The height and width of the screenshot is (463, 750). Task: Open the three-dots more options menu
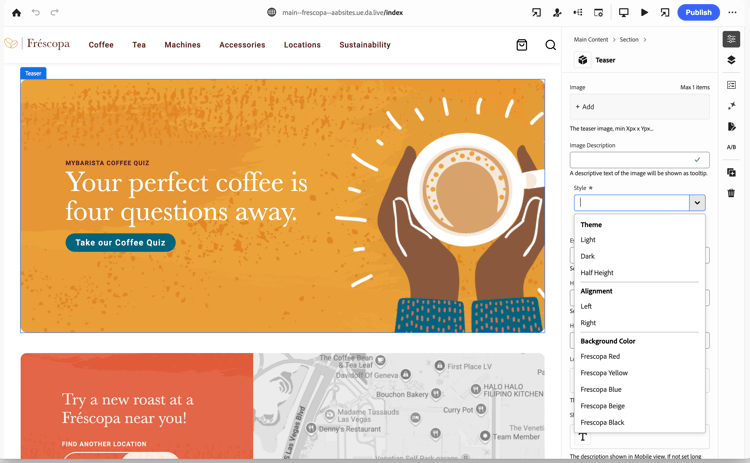pos(732,12)
